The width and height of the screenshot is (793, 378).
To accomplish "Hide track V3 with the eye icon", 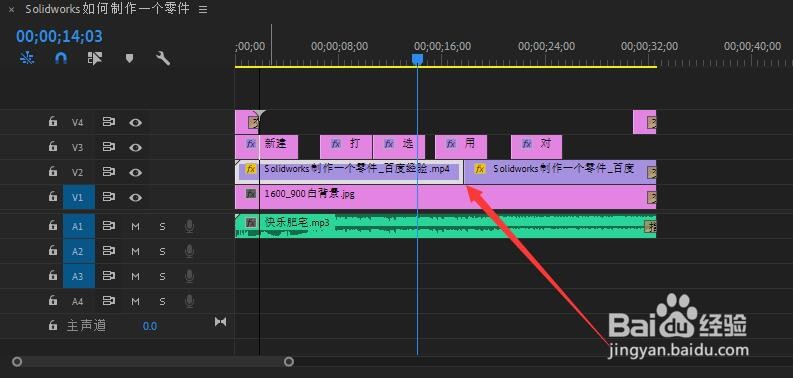I will (135, 148).
